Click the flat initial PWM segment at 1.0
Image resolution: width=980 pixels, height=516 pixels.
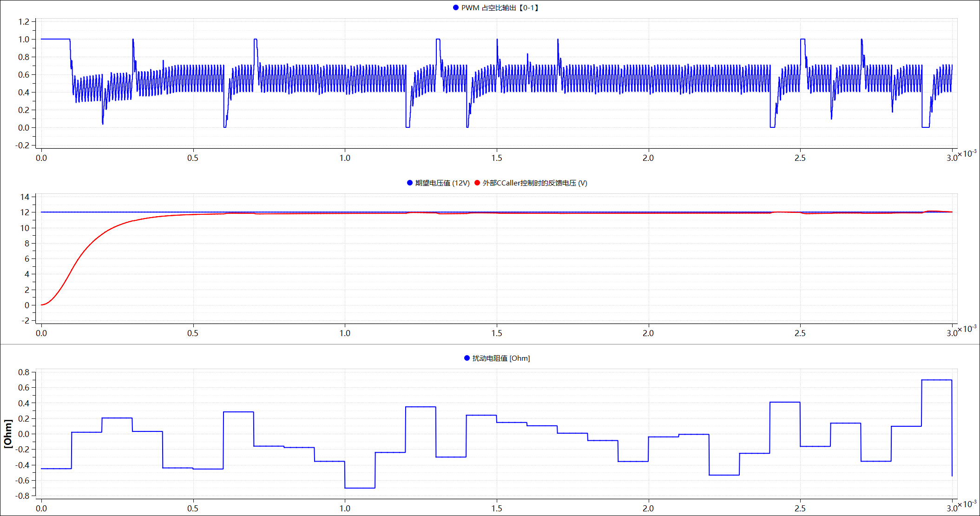[55, 39]
